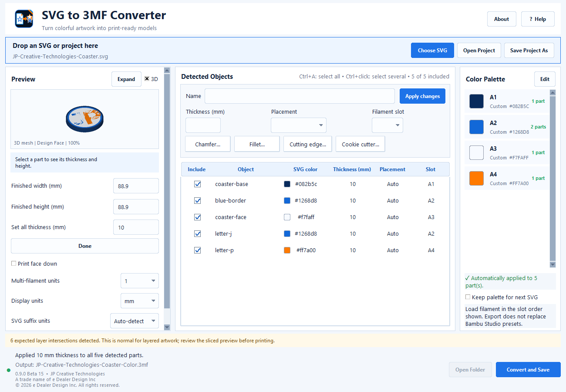
Task: Sort by Thickness (mm) column header
Action: point(352,169)
